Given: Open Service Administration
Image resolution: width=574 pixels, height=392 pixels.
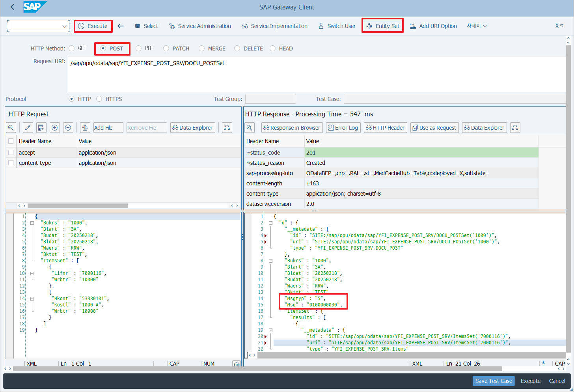Looking at the screenshot, I should tap(200, 26).
